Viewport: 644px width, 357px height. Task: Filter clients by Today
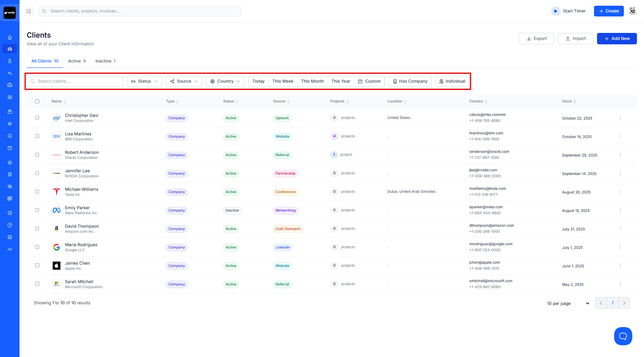258,81
